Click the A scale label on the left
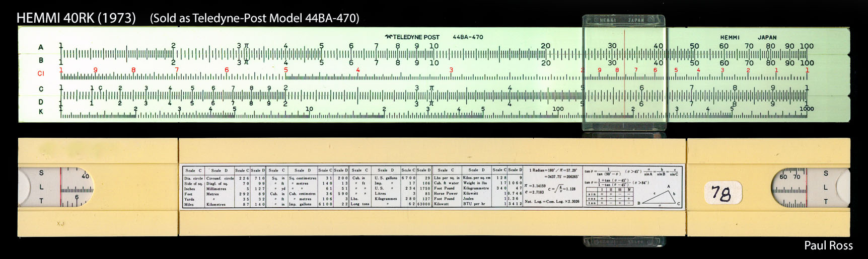 click(x=41, y=47)
